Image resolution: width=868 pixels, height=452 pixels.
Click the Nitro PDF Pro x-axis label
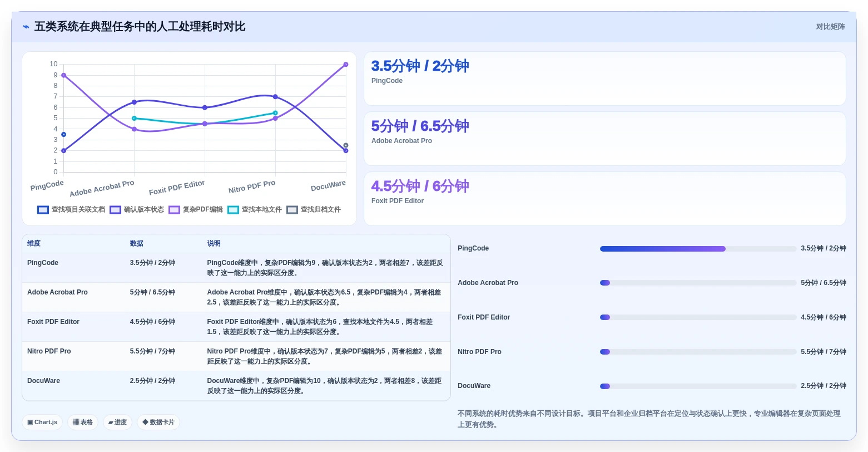[252, 186]
